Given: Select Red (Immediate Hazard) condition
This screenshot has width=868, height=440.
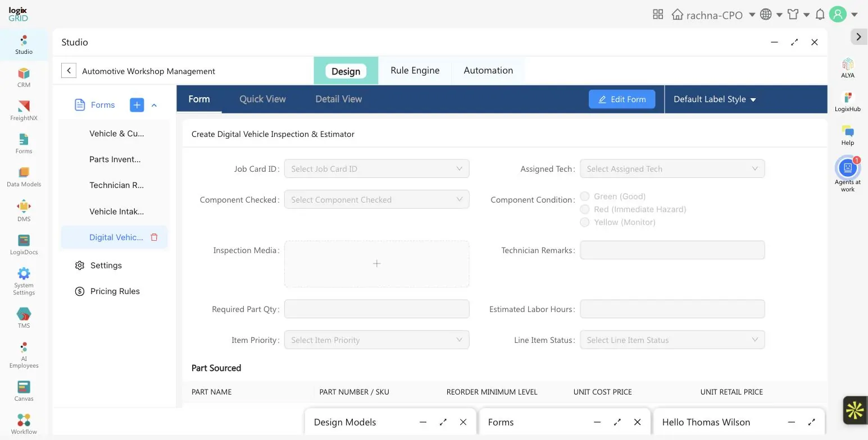Looking at the screenshot, I should (585, 209).
